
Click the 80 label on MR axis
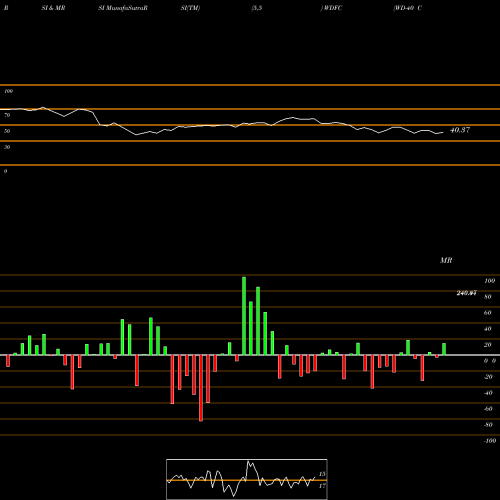(488, 297)
